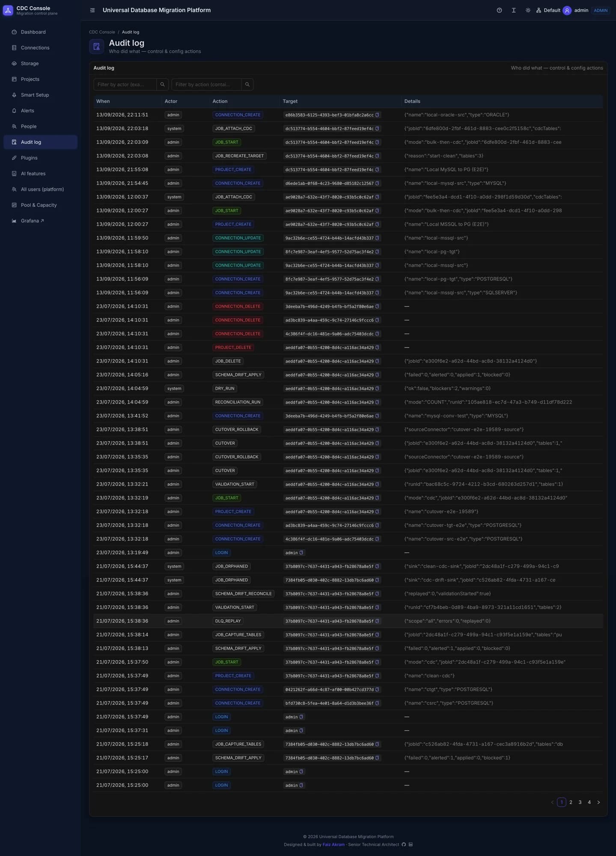
Task: Open LinkedIn icon in footer
Action: coord(411,844)
